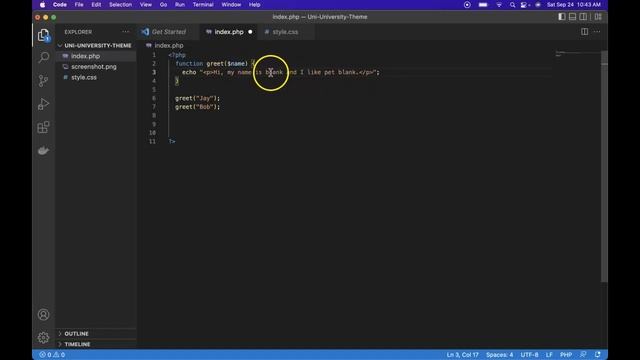Open editor more actions menu
Image resolution: width=640 pixels, height=360 pixels.
click(597, 32)
